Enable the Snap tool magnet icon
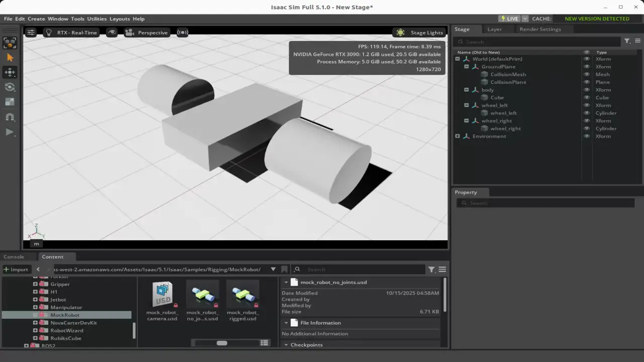Image resolution: width=644 pixels, height=362 pixels. pyautogui.click(x=10, y=117)
